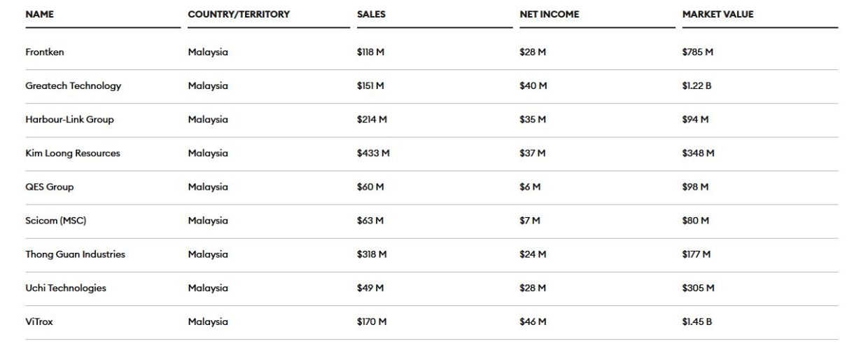Click ViTrox net income $46 M

pyautogui.click(x=533, y=321)
